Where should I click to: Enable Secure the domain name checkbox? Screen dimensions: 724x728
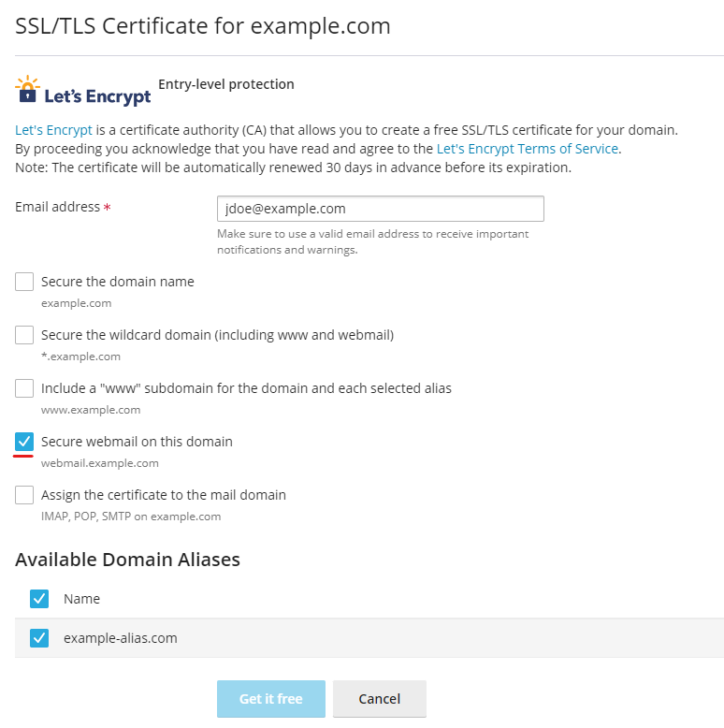click(x=24, y=282)
